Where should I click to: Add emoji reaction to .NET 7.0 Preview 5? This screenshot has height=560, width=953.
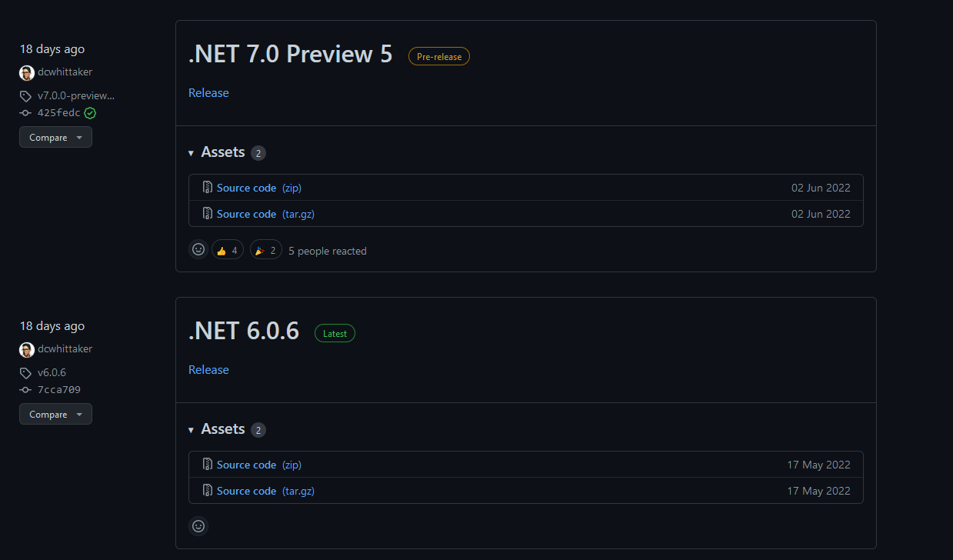pos(198,249)
